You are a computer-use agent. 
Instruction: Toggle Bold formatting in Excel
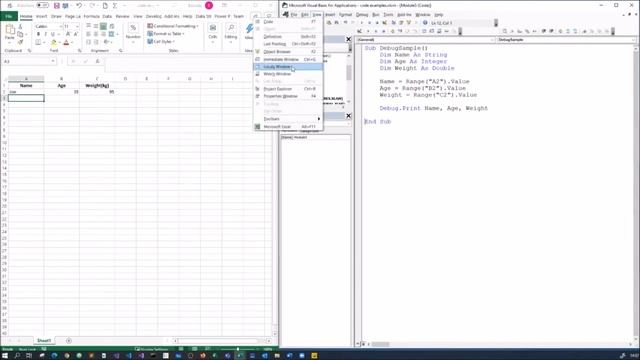tap(38, 34)
